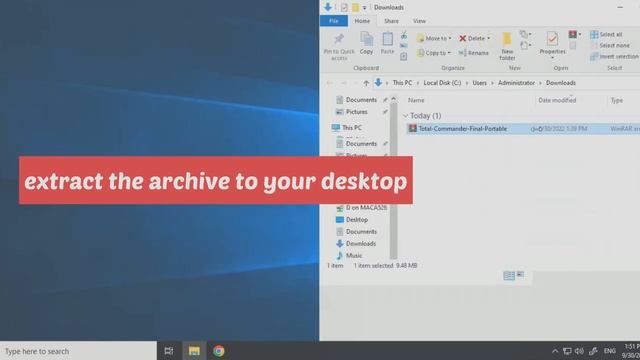Image resolution: width=640 pixels, height=360 pixels.
Task: Select Downloads in navigation pane
Action: (x=356, y=244)
